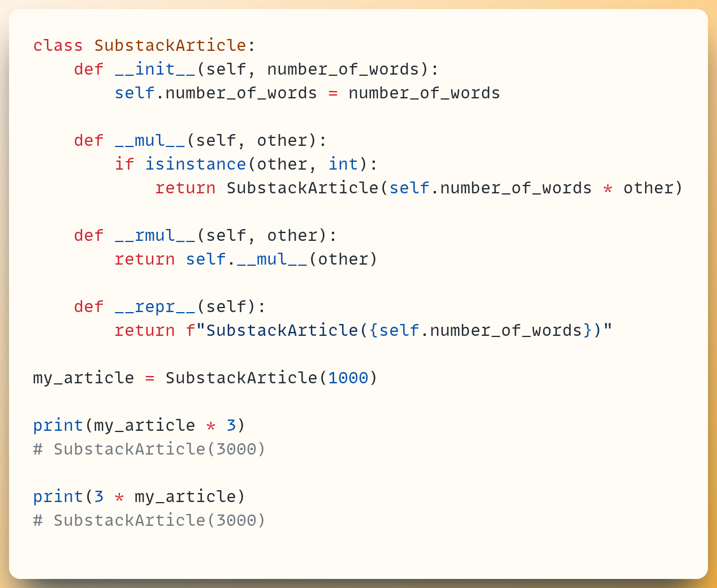The width and height of the screenshot is (717, 588).
Task: Select the return keyword inside __rmul__
Action: point(145,259)
